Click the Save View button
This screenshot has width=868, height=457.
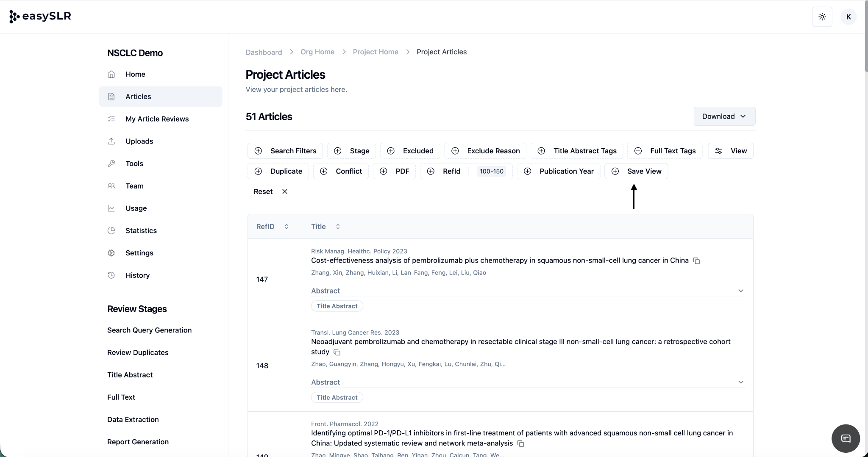(636, 171)
